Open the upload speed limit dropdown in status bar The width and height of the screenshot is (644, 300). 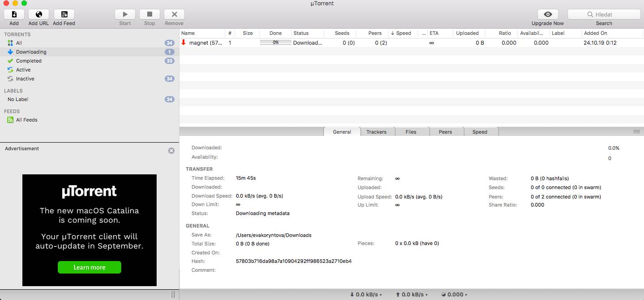pyautogui.click(x=411, y=295)
